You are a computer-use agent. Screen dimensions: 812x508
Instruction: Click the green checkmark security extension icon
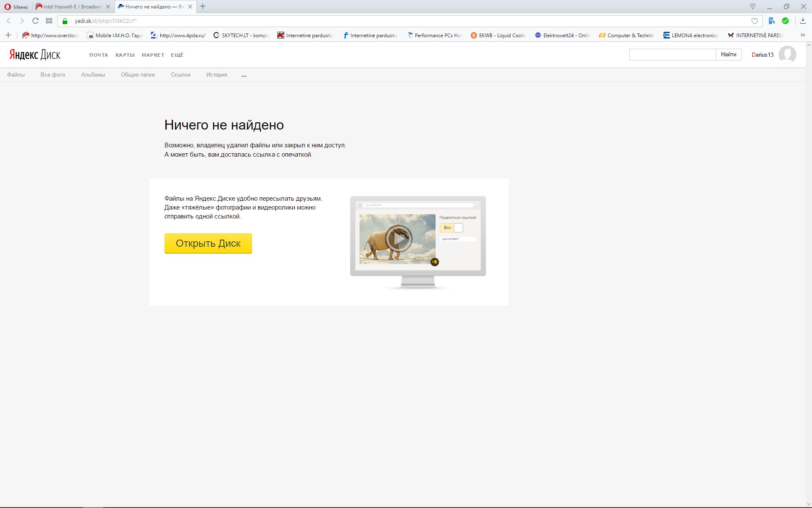point(785,21)
